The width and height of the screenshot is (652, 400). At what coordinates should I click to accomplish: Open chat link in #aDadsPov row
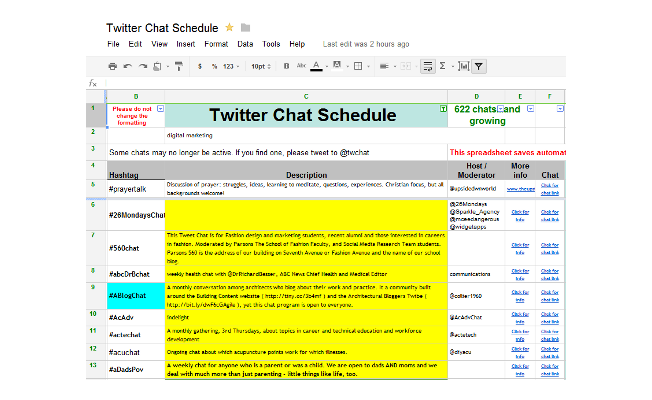[550, 370]
